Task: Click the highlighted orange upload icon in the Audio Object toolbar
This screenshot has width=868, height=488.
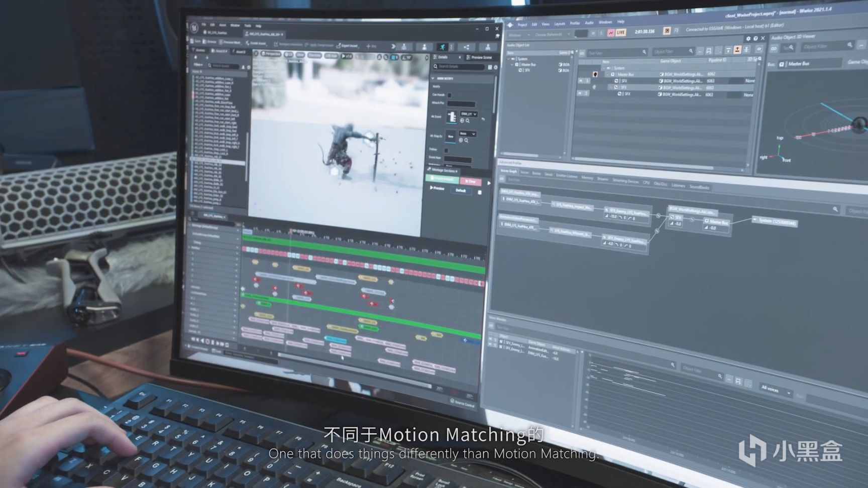Action: (737, 49)
